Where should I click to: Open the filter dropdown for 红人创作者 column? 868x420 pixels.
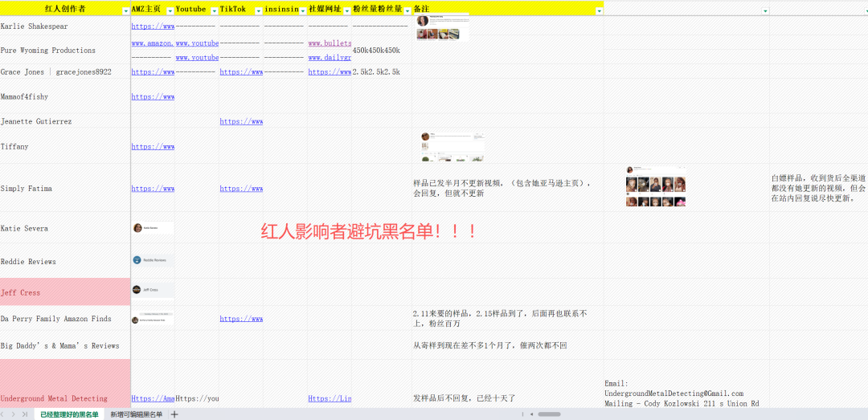(125, 11)
